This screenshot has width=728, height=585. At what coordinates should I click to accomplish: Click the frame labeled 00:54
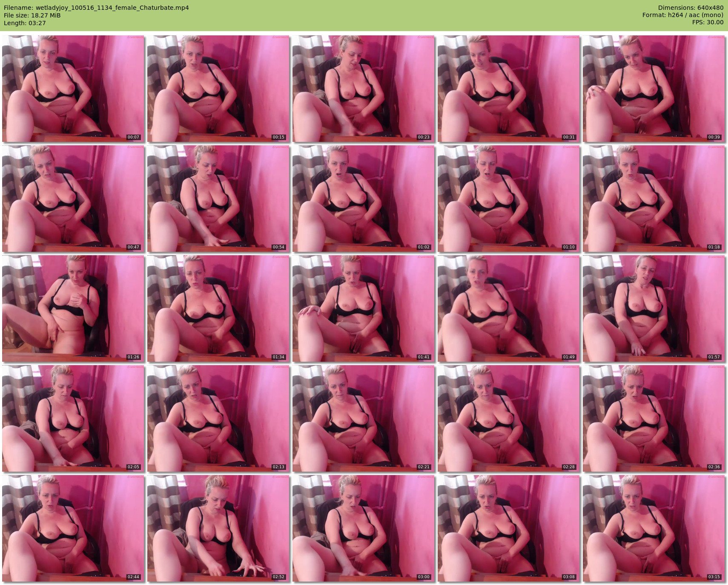(x=218, y=199)
